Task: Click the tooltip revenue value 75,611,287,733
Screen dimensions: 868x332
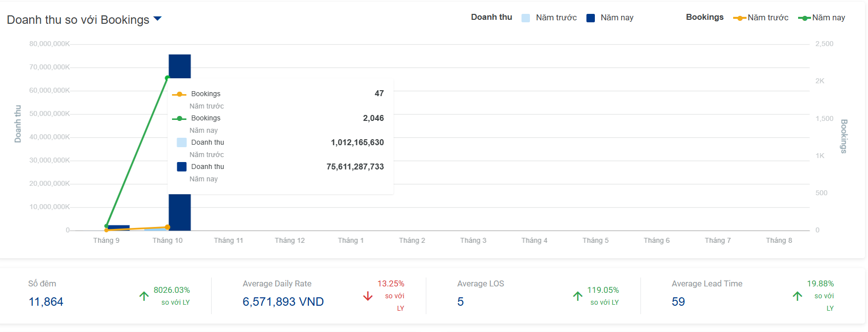Action: coord(355,166)
